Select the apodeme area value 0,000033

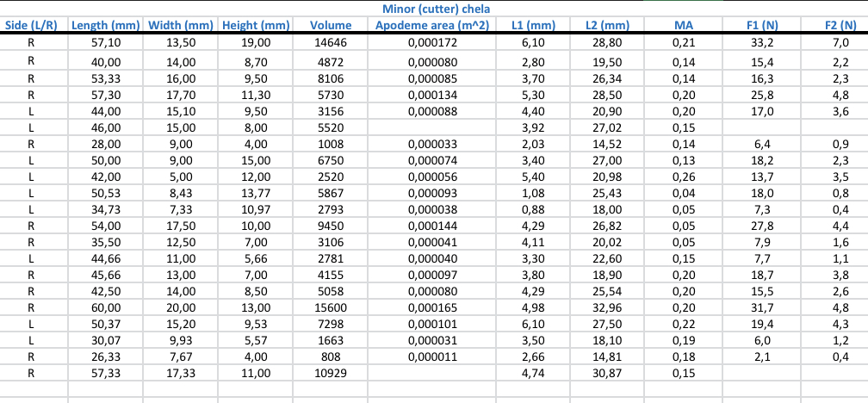(x=433, y=144)
